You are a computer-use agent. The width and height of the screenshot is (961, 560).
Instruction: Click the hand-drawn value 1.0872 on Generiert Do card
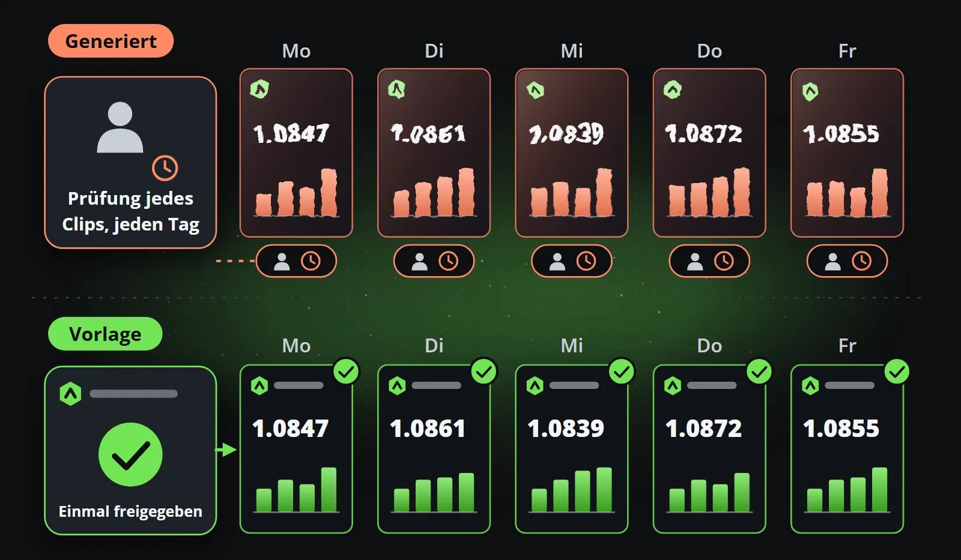(x=704, y=133)
